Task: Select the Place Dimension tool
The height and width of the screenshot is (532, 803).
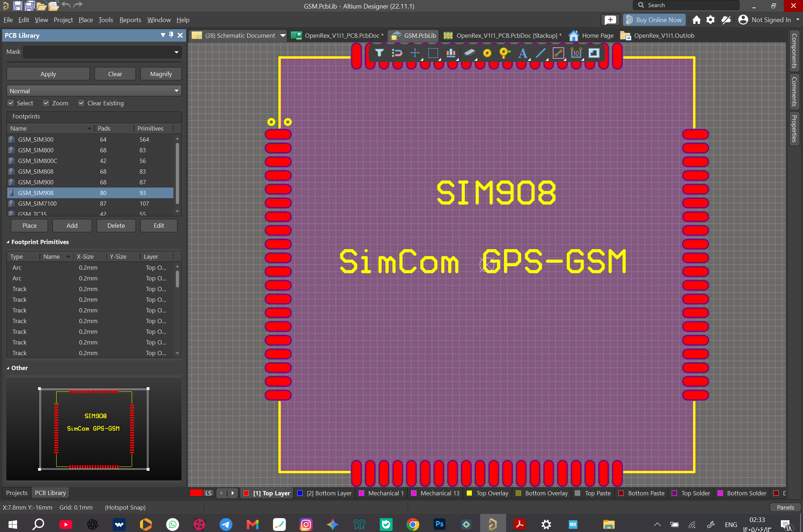Action: (576, 53)
